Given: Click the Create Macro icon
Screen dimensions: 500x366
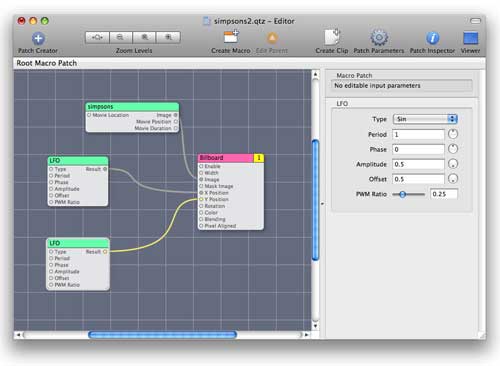Looking at the screenshot, I should [x=231, y=37].
